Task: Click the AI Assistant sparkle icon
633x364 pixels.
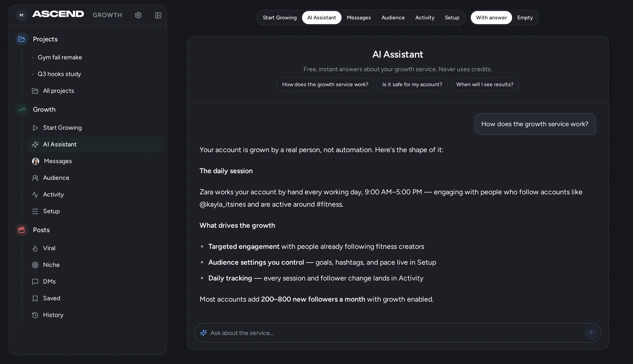Action: 35,145
